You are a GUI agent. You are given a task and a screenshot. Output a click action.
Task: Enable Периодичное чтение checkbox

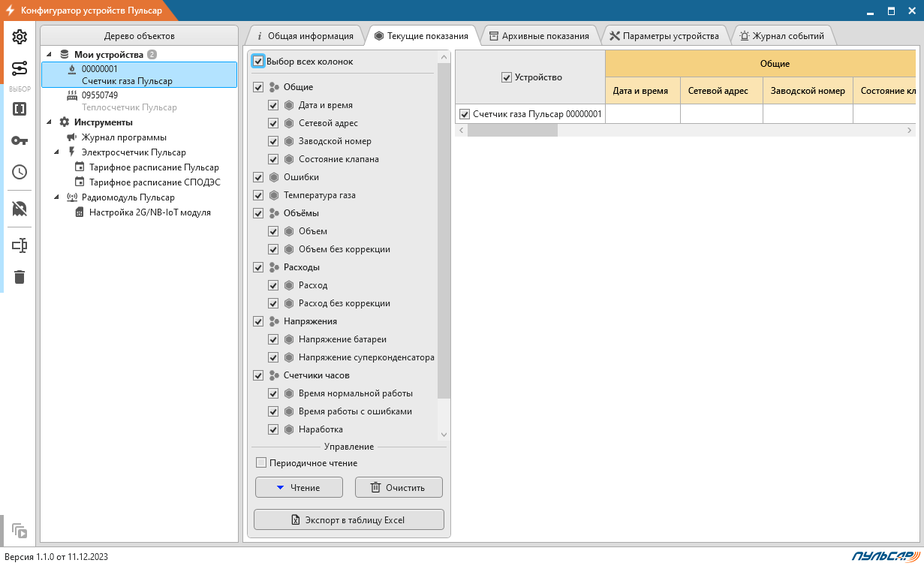point(261,463)
